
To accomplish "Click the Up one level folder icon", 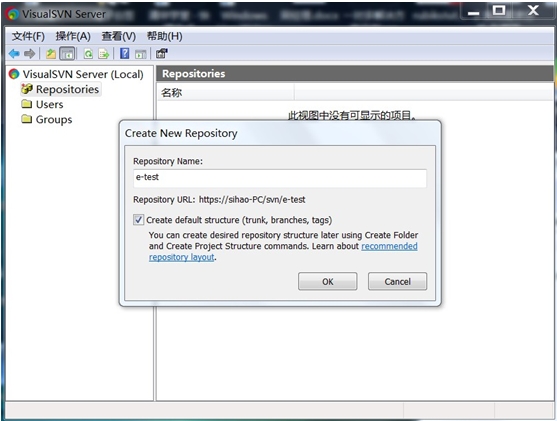I will 51,54.
